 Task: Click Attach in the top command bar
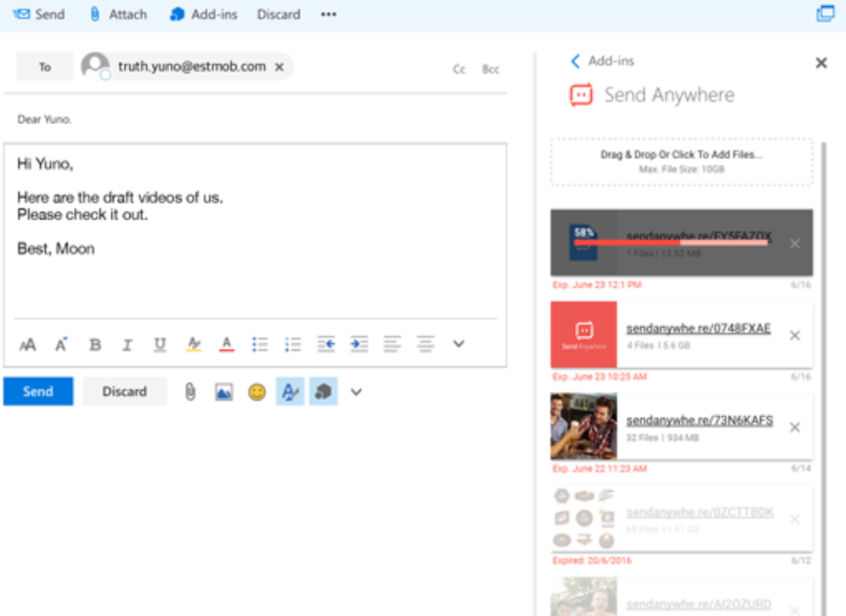tap(117, 14)
